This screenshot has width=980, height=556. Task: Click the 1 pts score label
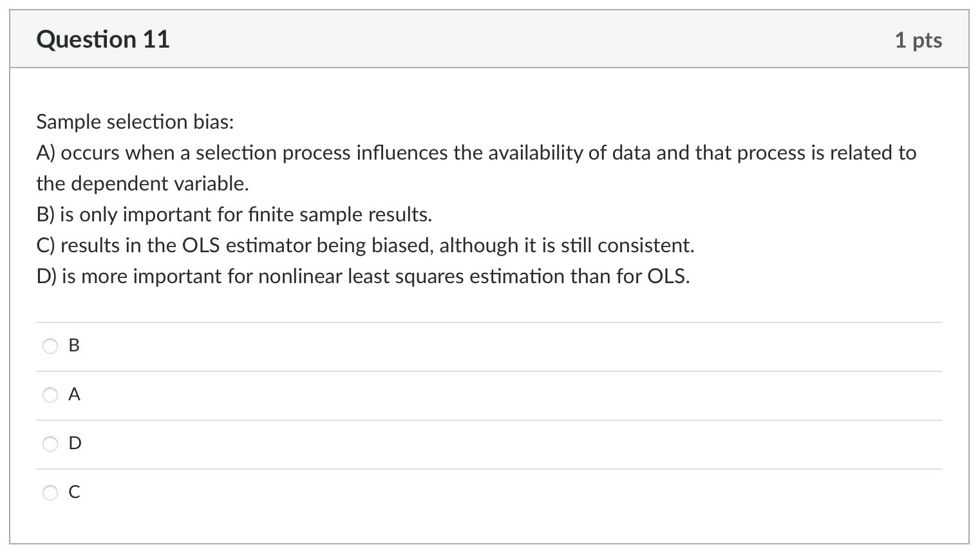tap(918, 41)
